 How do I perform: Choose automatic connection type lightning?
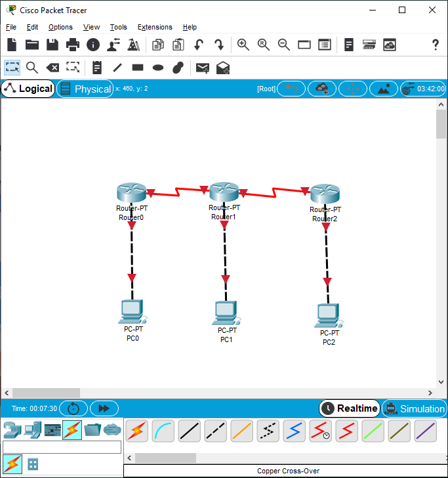(x=136, y=431)
